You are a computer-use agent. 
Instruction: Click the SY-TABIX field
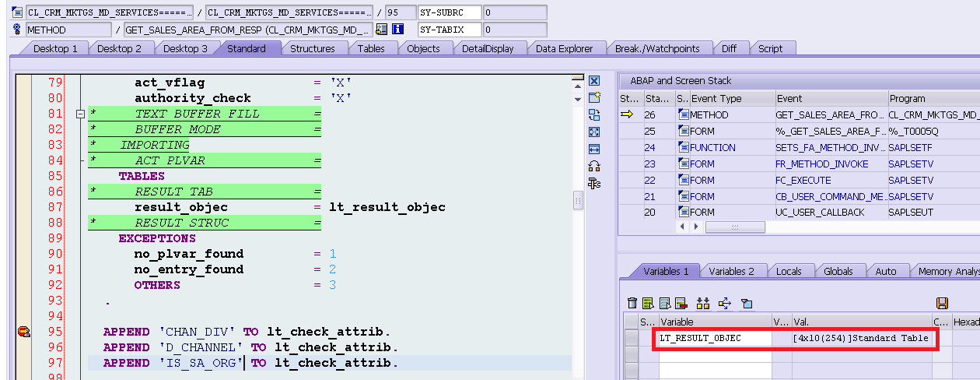click(x=450, y=30)
